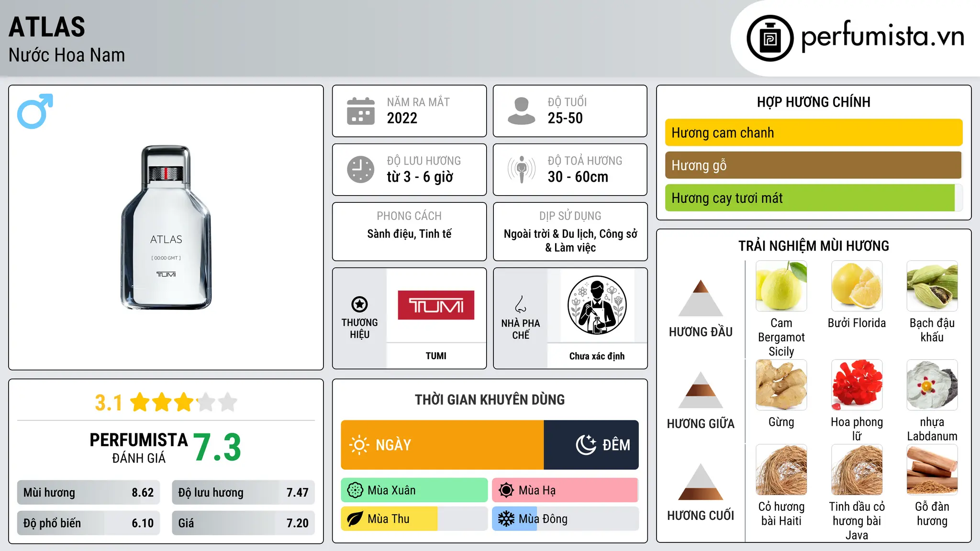Click the spring flower icon
The width and height of the screenshot is (980, 551).
click(355, 490)
